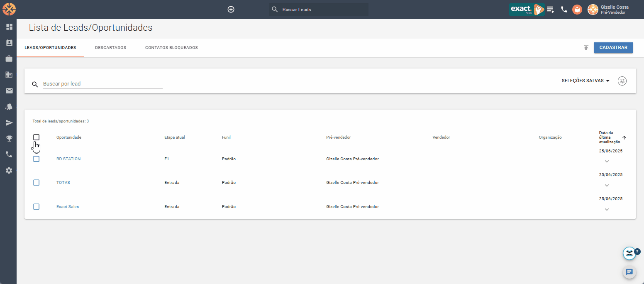The width and height of the screenshot is (644, 284).
Task: Open the filter sliders icon
Action: (x=622, y=81)
